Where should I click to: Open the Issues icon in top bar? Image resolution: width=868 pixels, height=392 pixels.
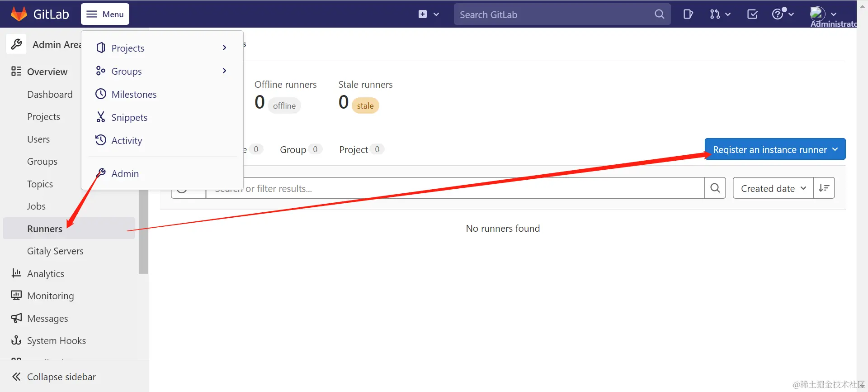[x=688, y=14]
